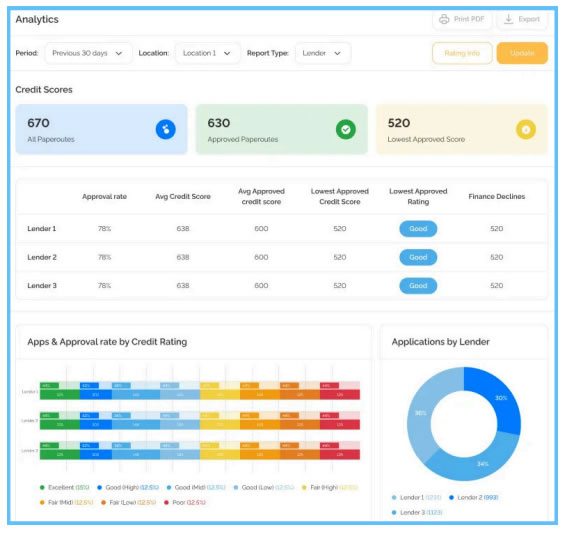
Task: Toggle the Excellent legend entry
Action: coord(64,487)
